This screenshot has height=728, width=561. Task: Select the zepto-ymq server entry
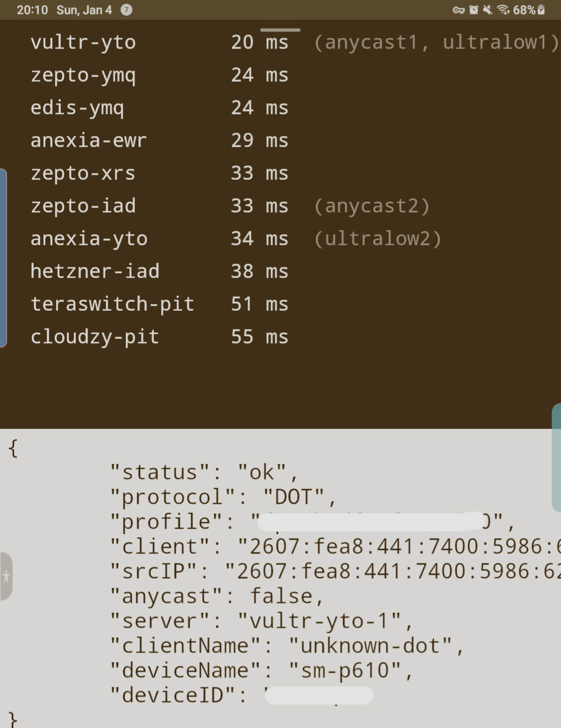pos(83,75)
